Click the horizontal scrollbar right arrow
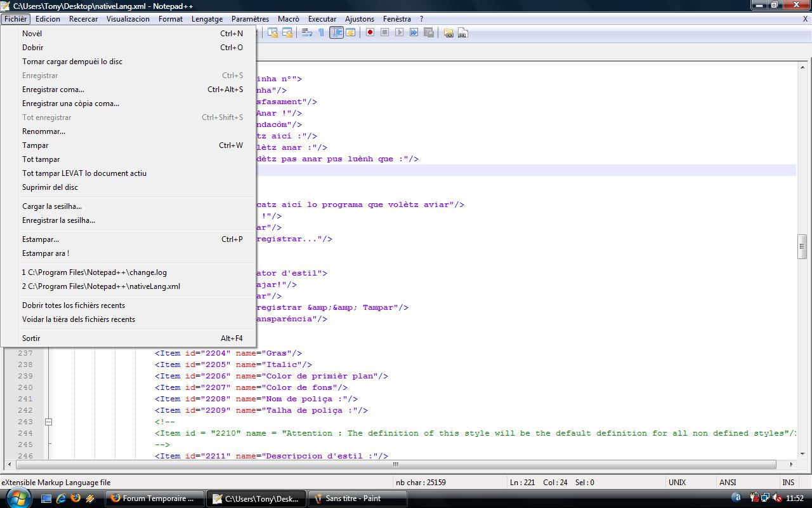 (792, 465)
